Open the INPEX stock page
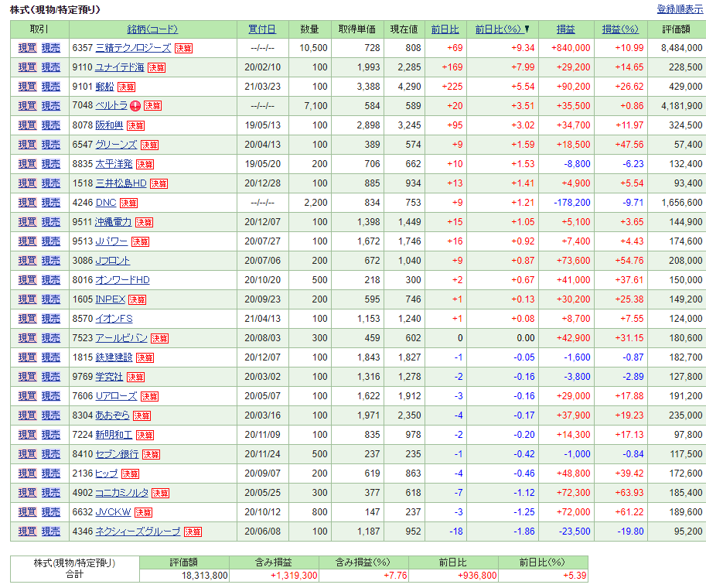Viewport: 706px width, 588px height. coord(111,299)
